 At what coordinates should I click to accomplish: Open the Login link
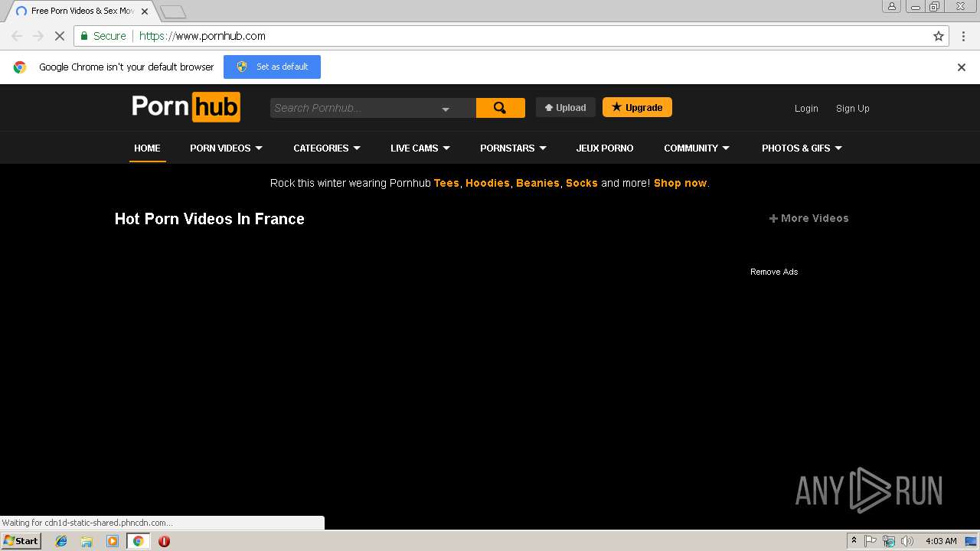pos(806,109)
